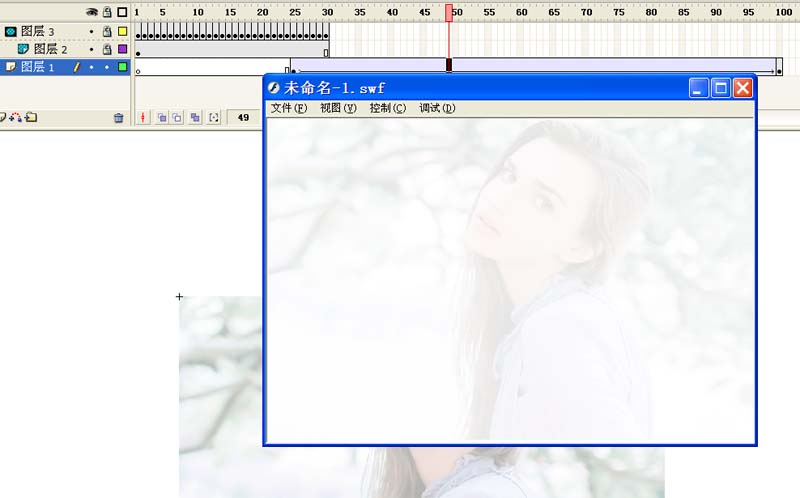Select layer 图层 1 by its name
The image size is (800, 498).
coord(37,67)
